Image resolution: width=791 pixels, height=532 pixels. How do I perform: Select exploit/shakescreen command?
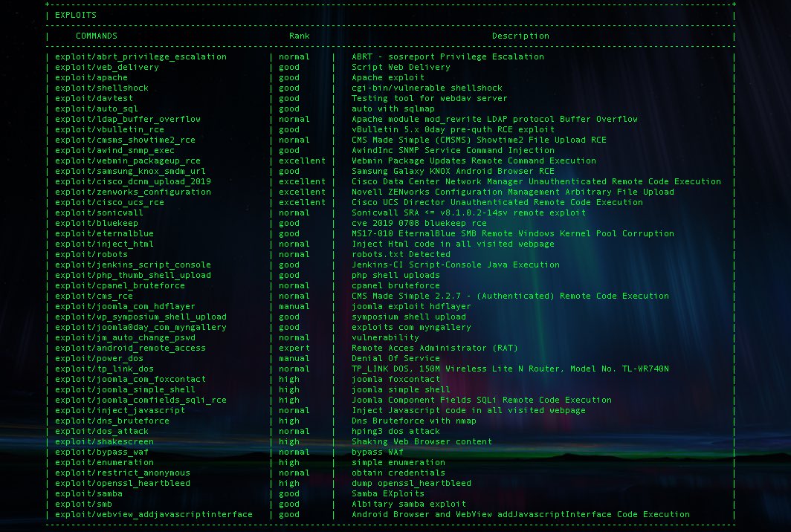(104, 442)
